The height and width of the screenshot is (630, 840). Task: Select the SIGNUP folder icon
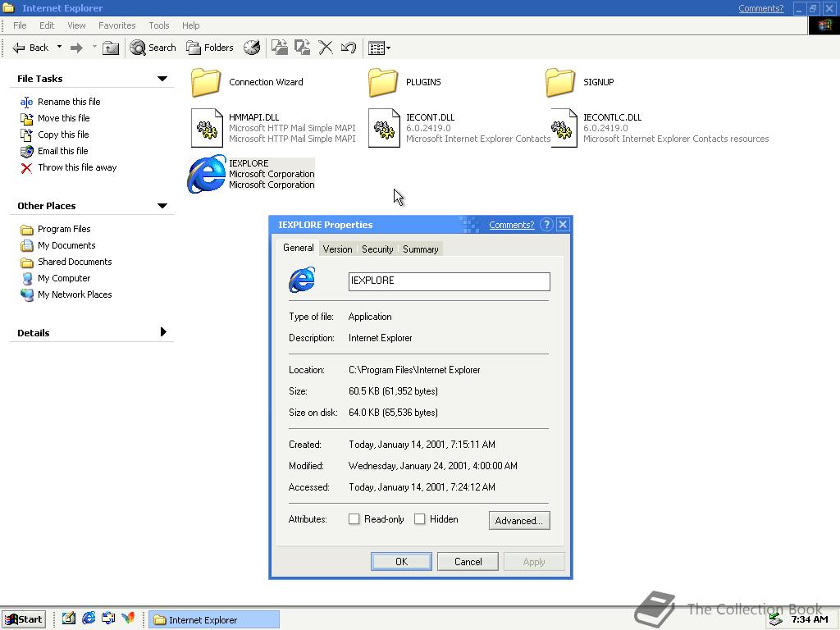tap(560, 82)
